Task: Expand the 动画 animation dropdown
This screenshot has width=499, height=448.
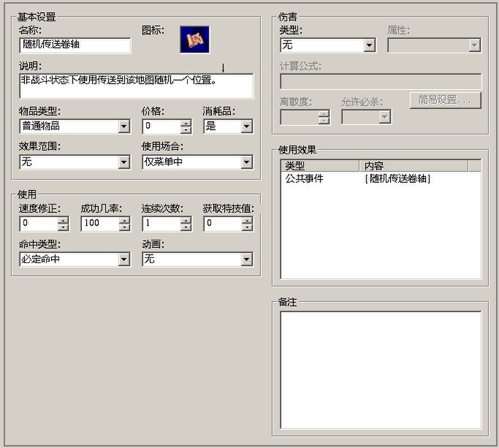Action: pos(198,259)
